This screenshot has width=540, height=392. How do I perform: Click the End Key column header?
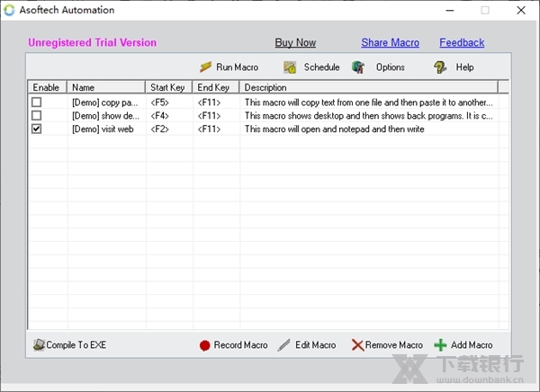click(216, 88)
